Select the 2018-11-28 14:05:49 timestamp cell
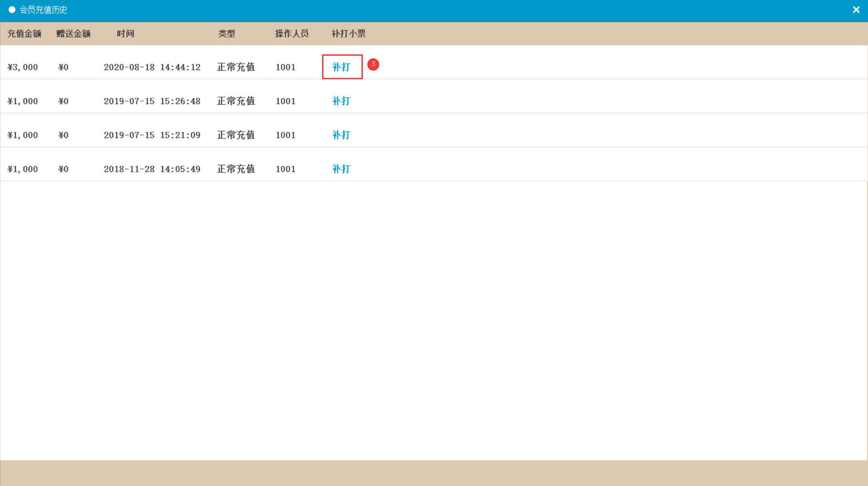This screenshot has width=868, height=486. coord(152,169)
